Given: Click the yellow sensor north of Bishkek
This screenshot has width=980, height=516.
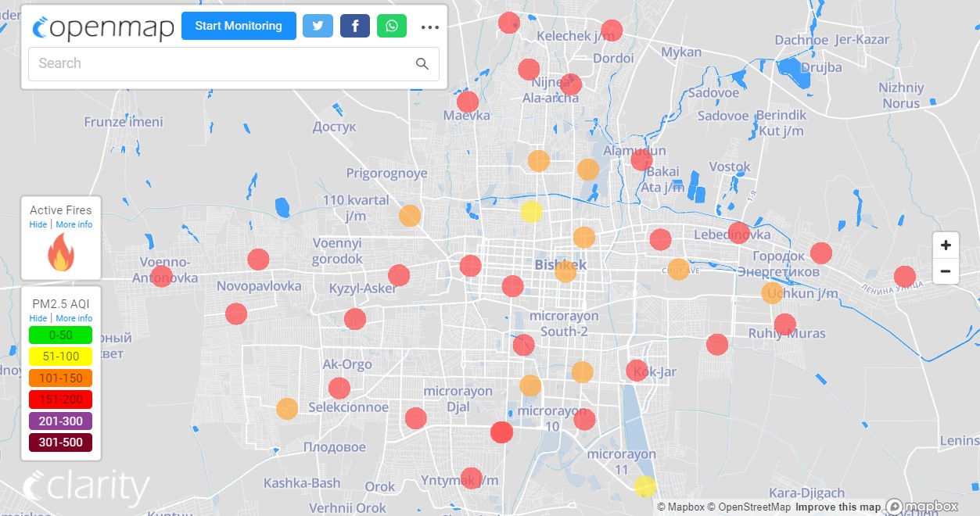Looking at the screenshot, I should coord(531,212).
